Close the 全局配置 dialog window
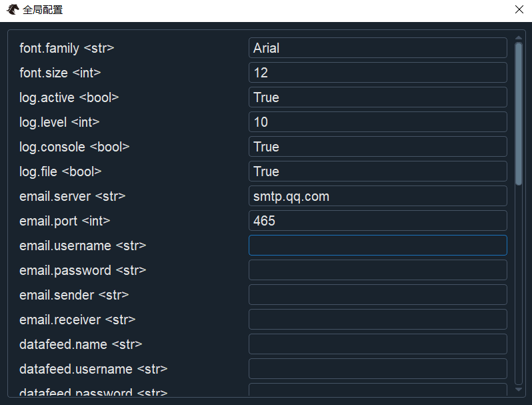This screenshot has width=532, height=405. point(519,10)
